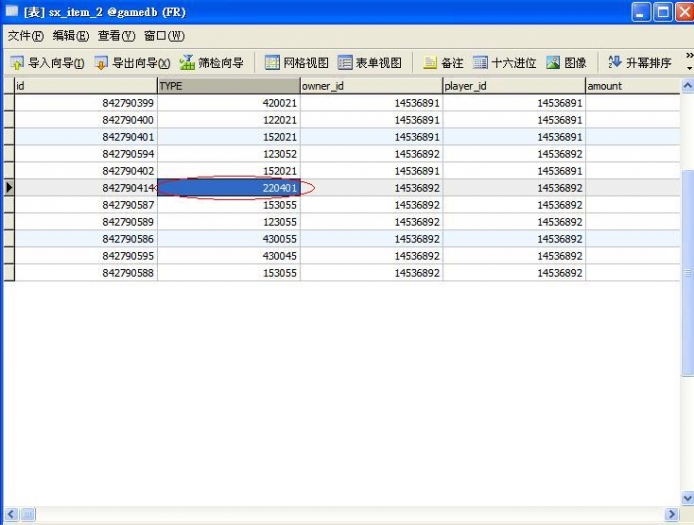694x525 pixels.
Task: Select id cell 842790588
Action: (x=86, y=273)
